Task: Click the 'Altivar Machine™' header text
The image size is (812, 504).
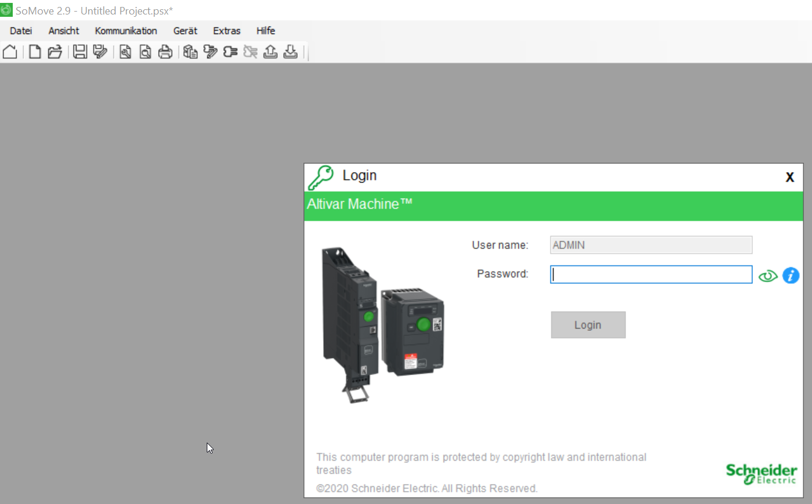Action: coord(360,204)
